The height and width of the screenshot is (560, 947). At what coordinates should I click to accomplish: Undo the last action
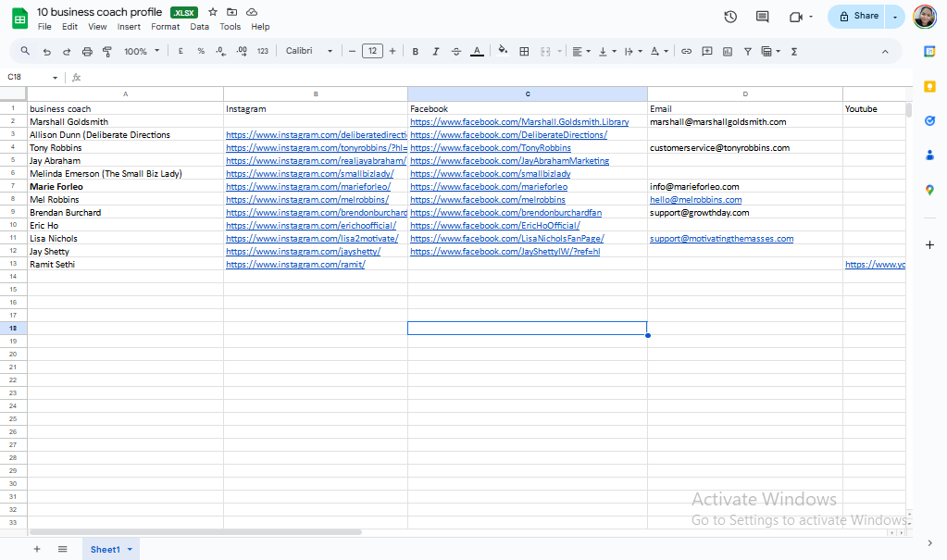click(46, 52)
